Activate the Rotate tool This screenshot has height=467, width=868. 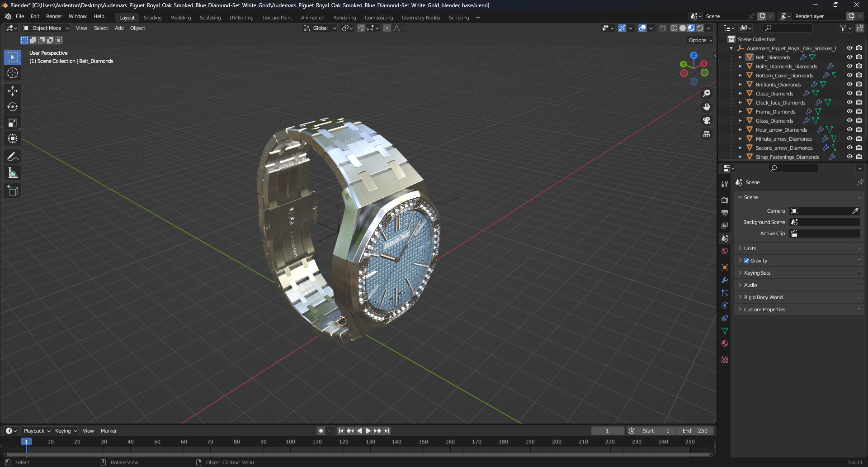coord(13,107)
